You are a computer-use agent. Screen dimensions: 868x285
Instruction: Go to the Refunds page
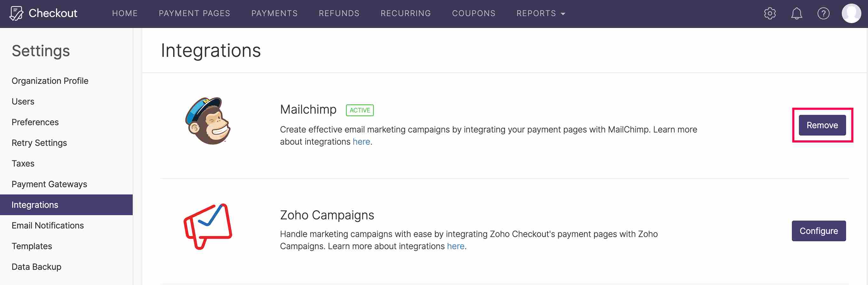pyautogui.click(x=339, y=13)
